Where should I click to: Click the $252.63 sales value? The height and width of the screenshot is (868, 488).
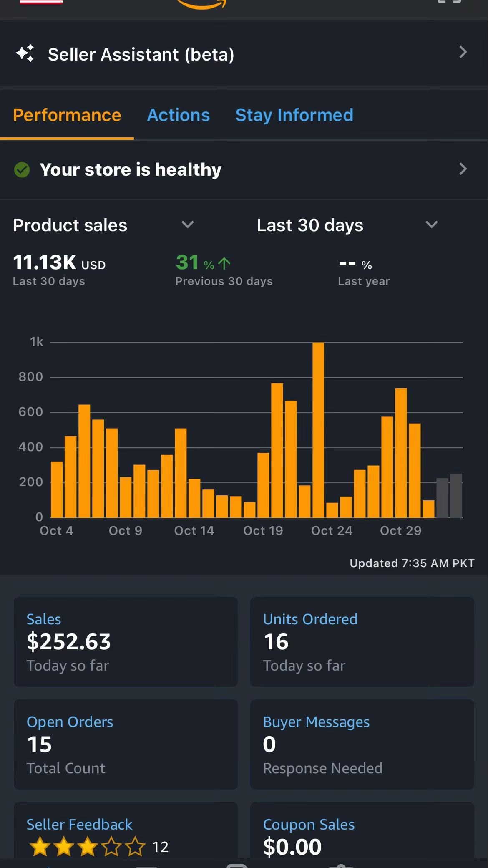pyautogui.click(x=69, y=641)
